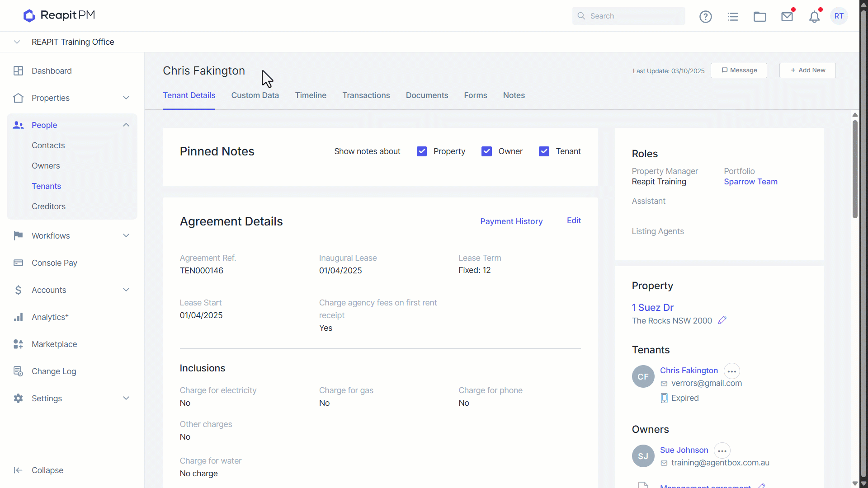
Task: Click inside the Search field
Action: [628, 16]
